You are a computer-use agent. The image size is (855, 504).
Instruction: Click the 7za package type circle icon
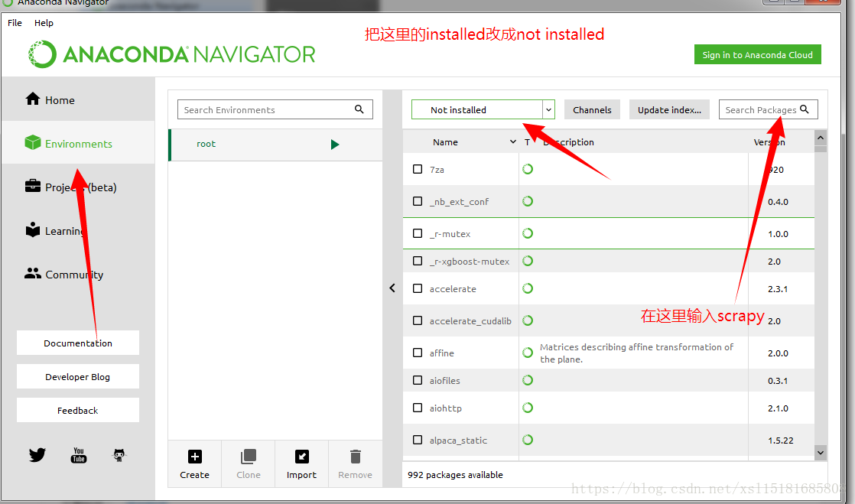[x=527, y=169]
